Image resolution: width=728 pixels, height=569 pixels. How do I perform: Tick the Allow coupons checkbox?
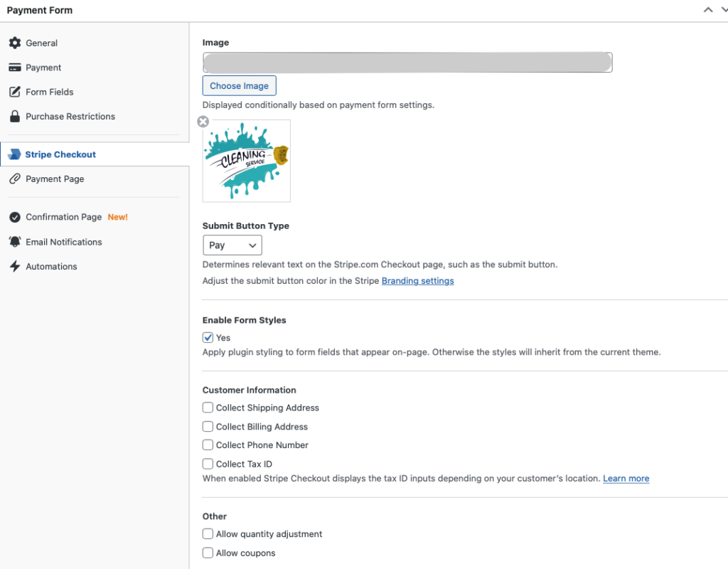point(208,553)
